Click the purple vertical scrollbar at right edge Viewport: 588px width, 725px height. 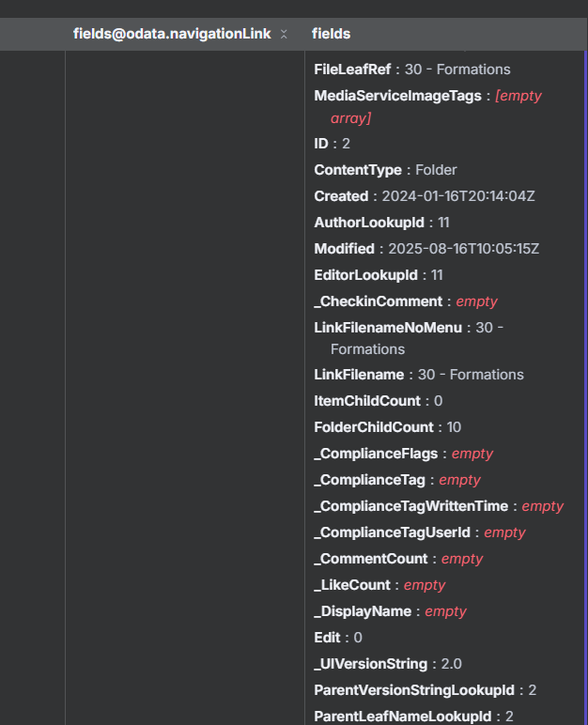point(584,376)
